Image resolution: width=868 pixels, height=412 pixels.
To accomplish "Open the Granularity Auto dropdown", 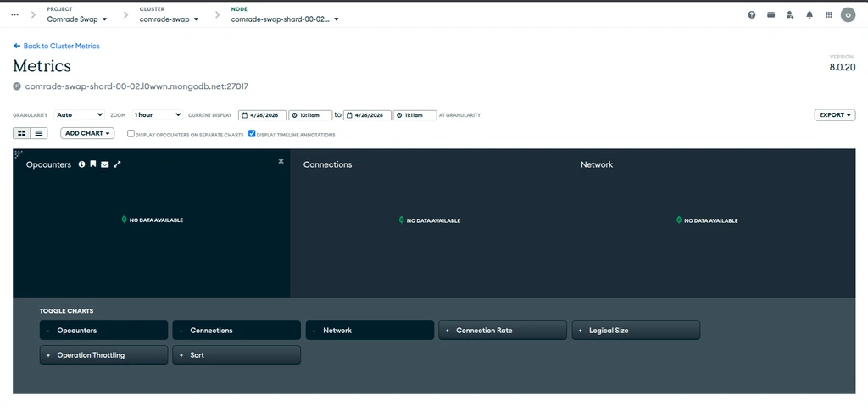I will coord(80,114).
